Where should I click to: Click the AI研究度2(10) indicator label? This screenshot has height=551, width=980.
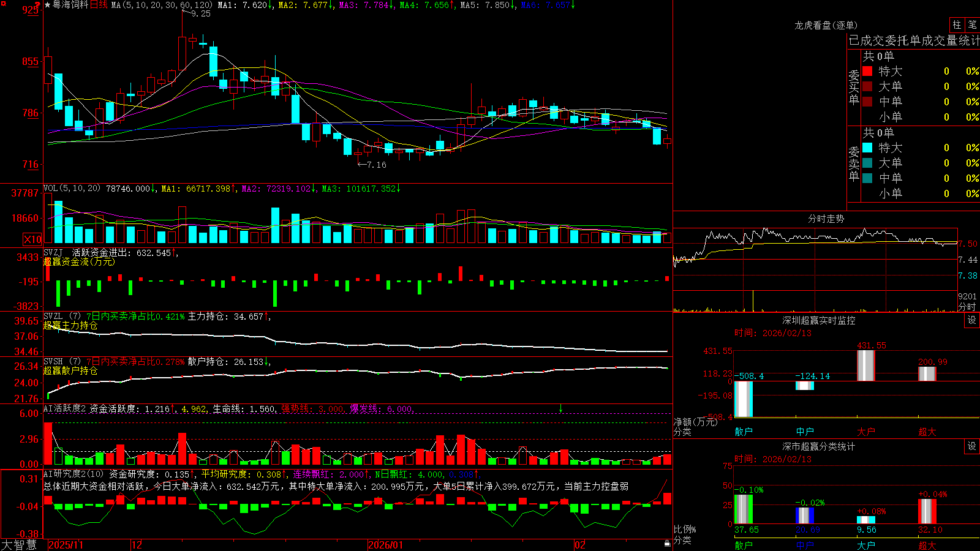(73, 474)
